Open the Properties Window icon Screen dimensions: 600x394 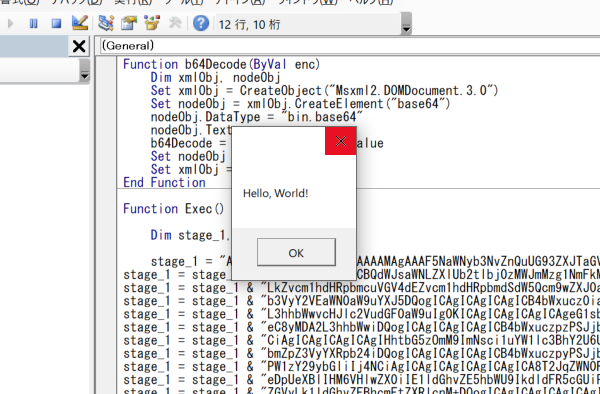click(129, 23)
